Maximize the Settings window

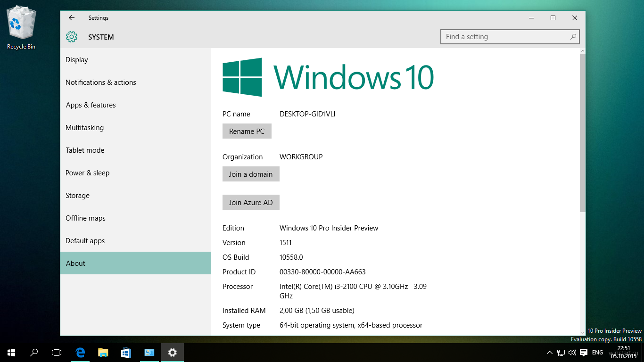coord(553,18)
